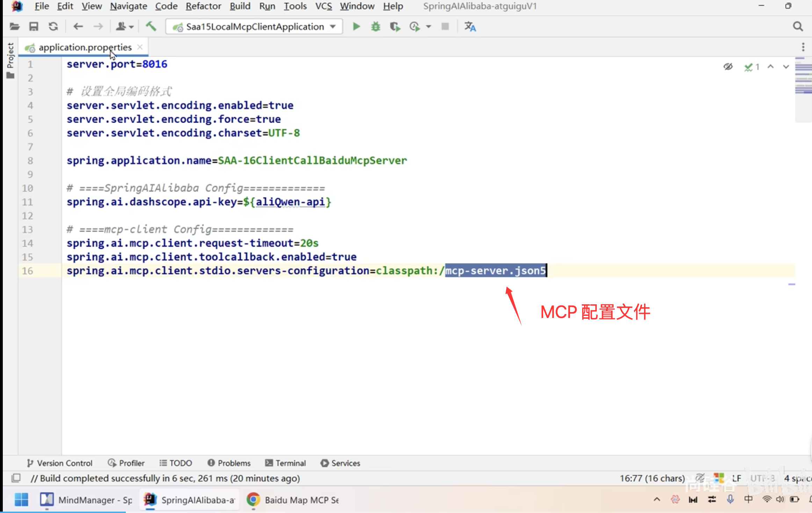
Task: Expand the profiler run options arrow
Action: 429,27
